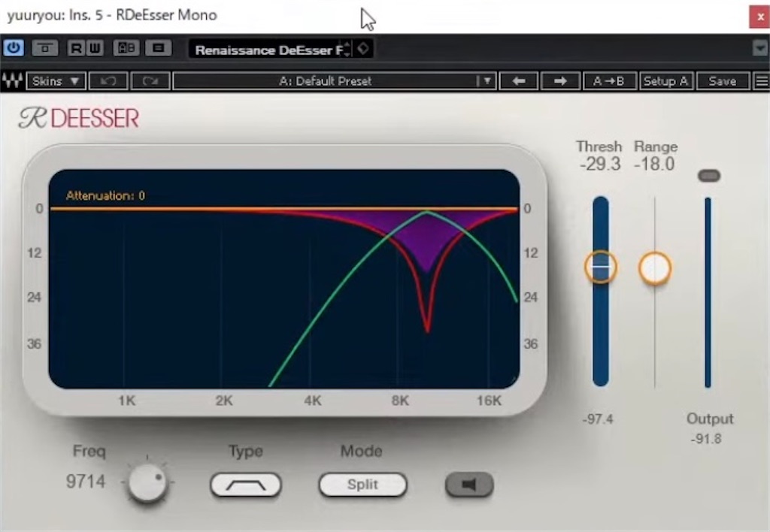770x532 pixels.
Task: Click the Read automation R button
Action: point(76,48)
